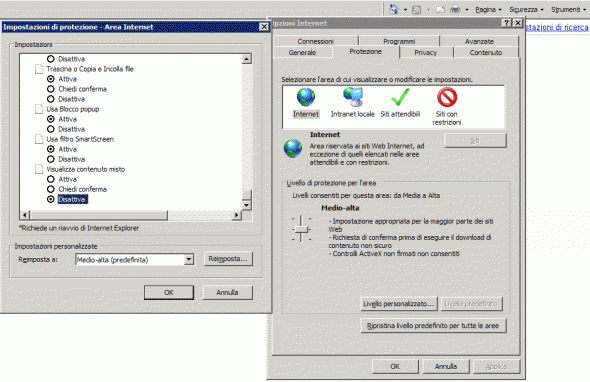Open the Pagina menu
This screenshot has height=382, width=590.
tap(488, 10)
